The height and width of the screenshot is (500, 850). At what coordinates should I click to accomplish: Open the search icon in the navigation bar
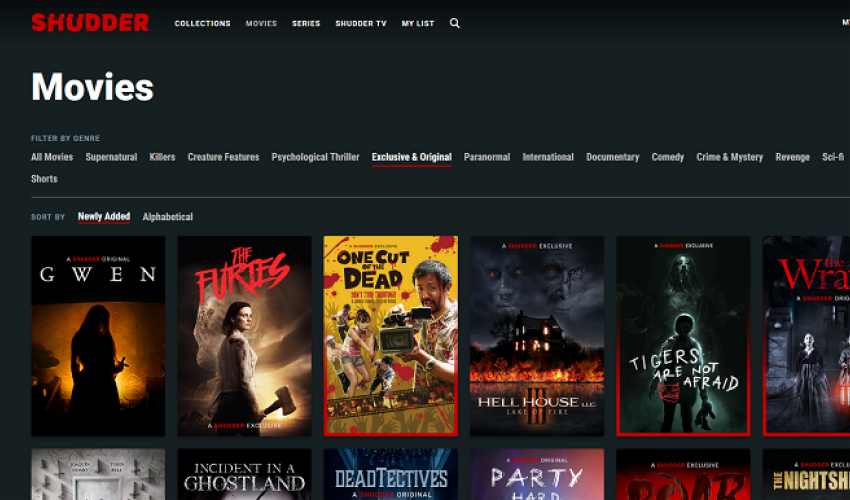454,23
